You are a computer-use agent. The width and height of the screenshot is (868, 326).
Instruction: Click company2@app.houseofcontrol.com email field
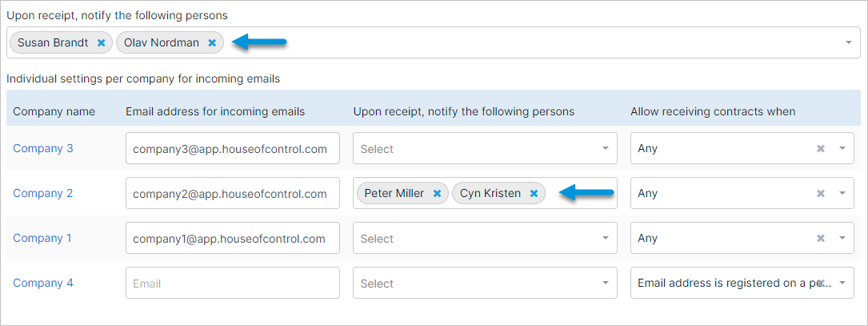pos(233,194)
